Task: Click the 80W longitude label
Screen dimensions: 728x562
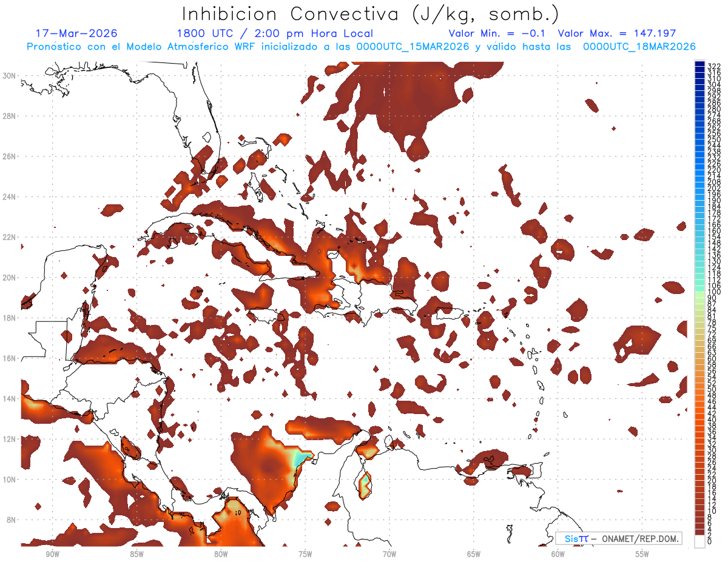Action: pos(221,554)
